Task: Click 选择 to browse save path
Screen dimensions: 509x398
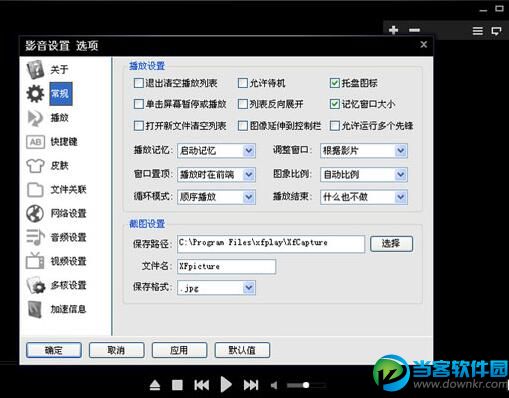Action: 391,244
